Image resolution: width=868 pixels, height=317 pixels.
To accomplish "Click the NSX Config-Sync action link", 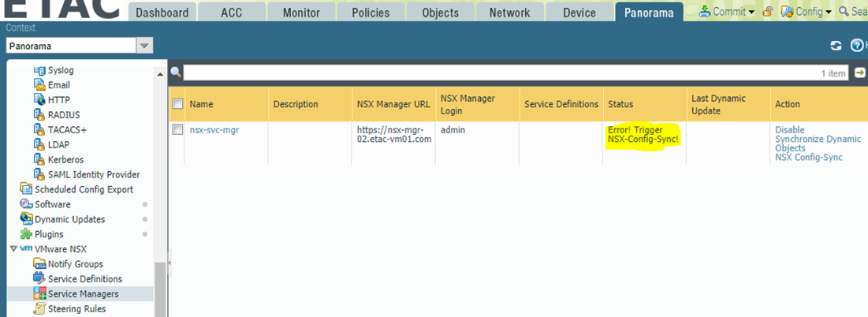I will click(x=808, y=157).
